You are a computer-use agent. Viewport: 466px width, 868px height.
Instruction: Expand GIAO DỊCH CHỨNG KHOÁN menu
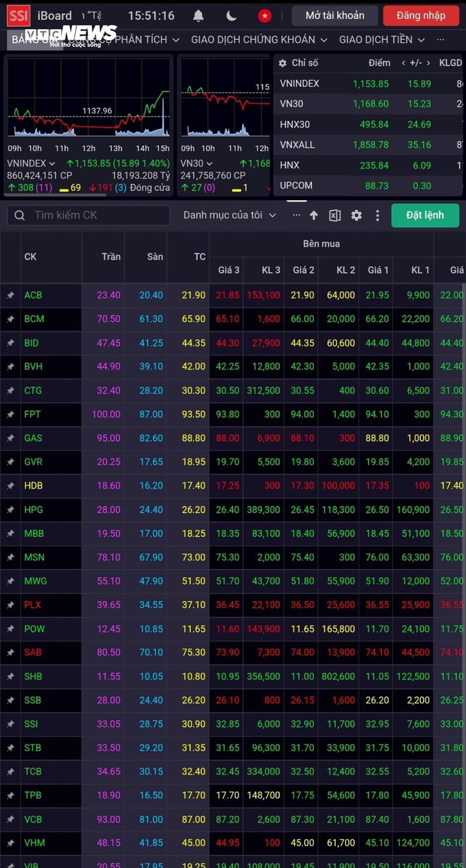click(x=260, y=40)
